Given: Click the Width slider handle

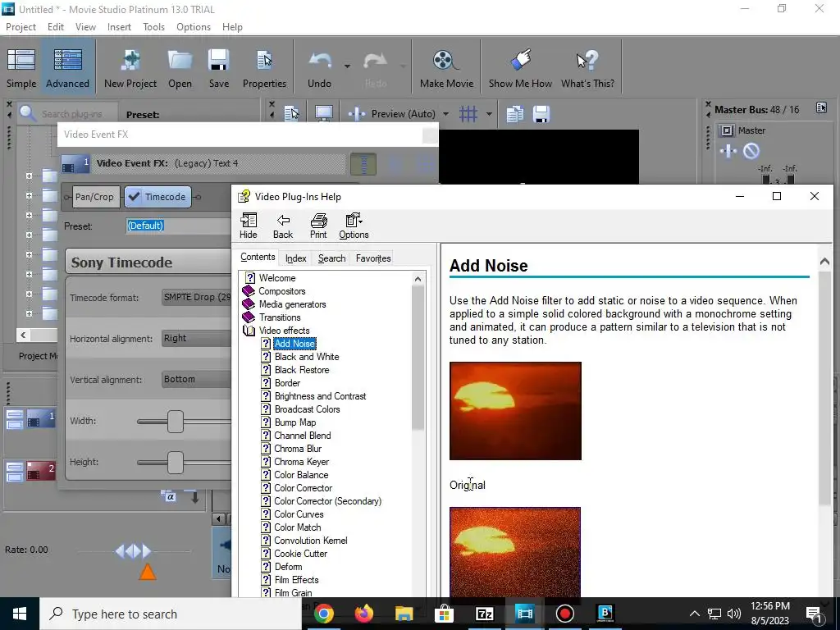Looking at the screenshot, I should [x=176, y=422].
